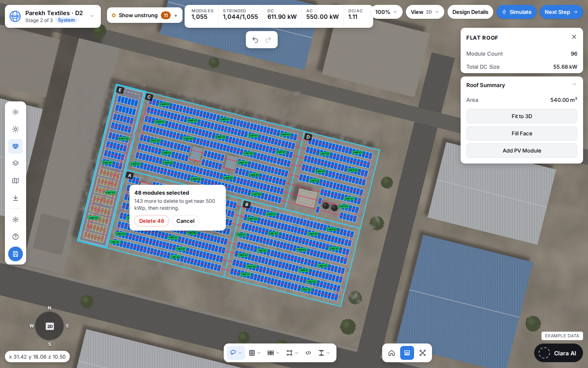The image size is (588, 368).
Task: Open Design Details
Action: [x=470, y=12]
